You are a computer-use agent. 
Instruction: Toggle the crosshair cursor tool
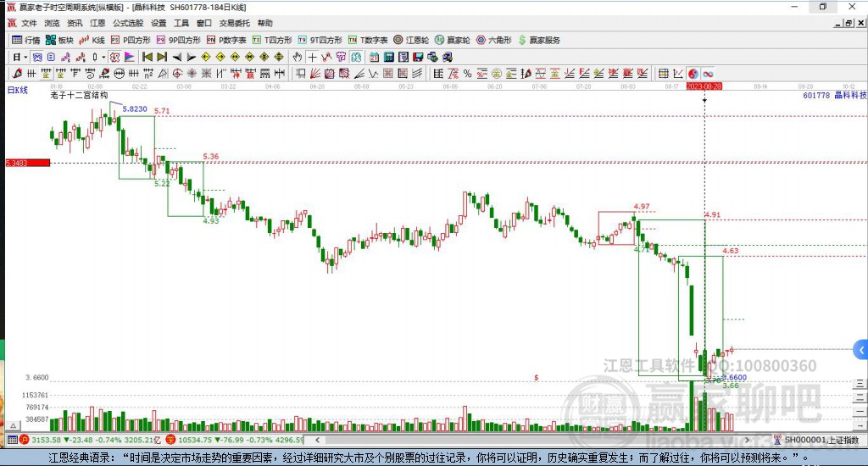tap(312, 57)
